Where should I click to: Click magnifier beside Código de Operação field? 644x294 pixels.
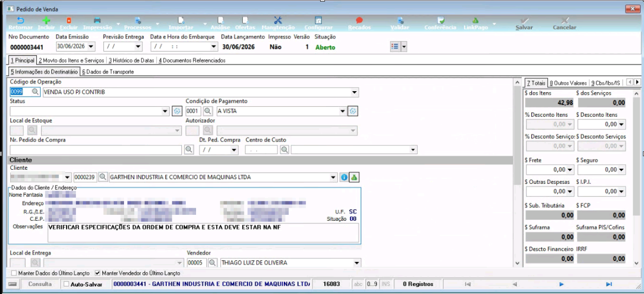point(35,92)
